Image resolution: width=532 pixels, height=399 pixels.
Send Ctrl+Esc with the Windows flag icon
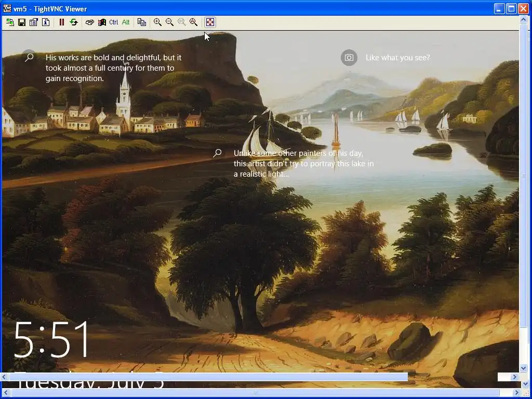coord(102,22)
